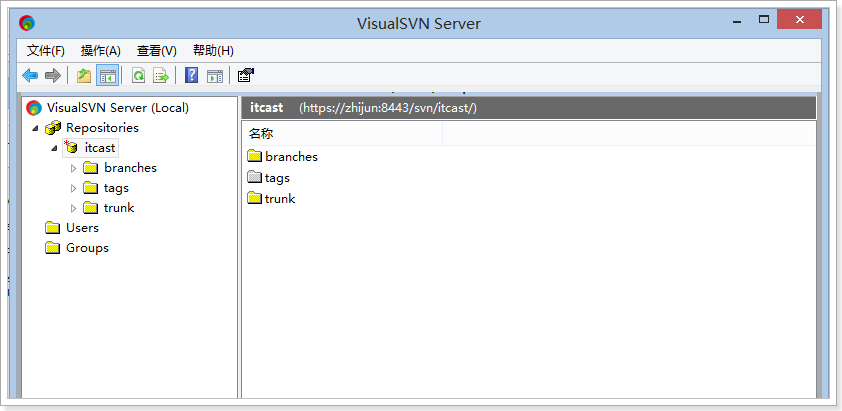Image resolution: width=842 pixels, height=411 pixels.
Task: Select tags label in the tree
Action: (116, 188)
